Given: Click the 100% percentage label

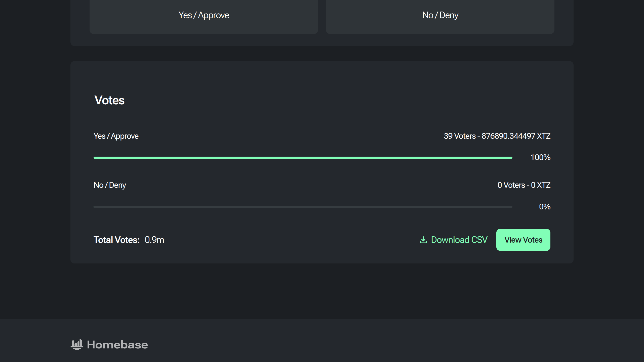Looking at the screenshot, I should tap(540, 157).
